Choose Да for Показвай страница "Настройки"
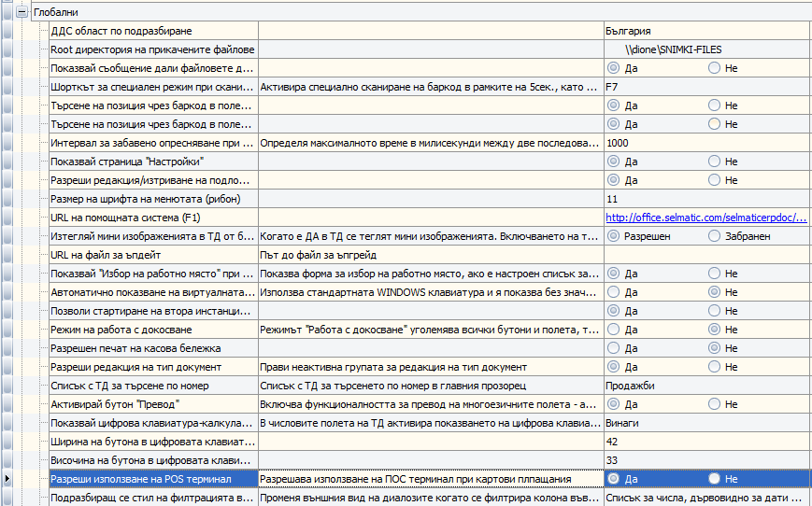This screenshot has height=506, width=812. [613, 162]
